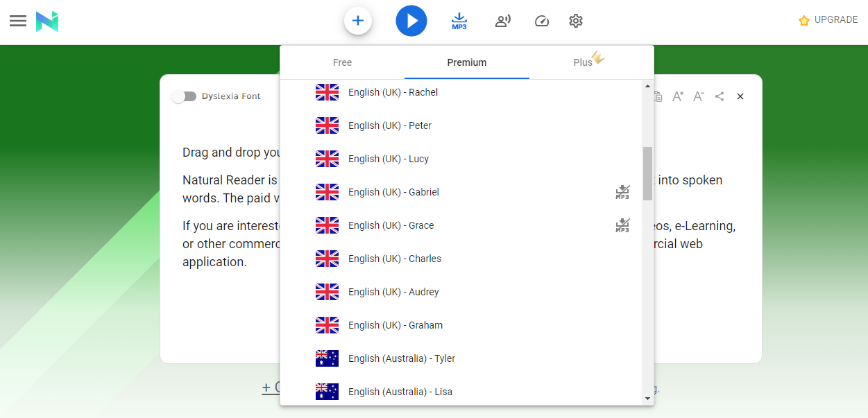This screenshot has height=418, width=868.
Task: Click the blue plus add button
Action: coord(358,21)
